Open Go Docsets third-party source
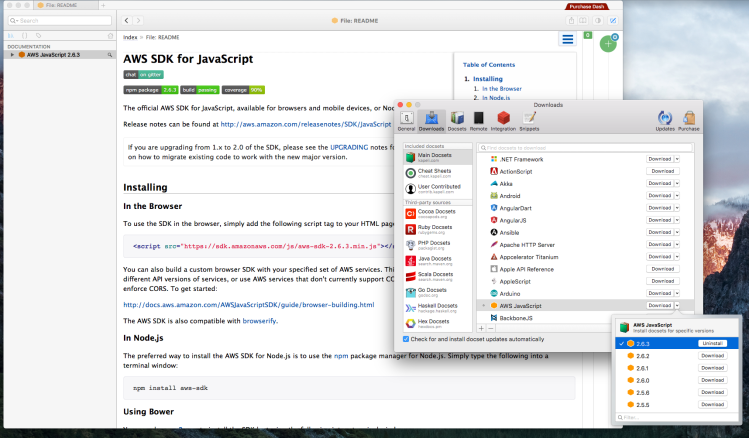 tap(438, 292)
